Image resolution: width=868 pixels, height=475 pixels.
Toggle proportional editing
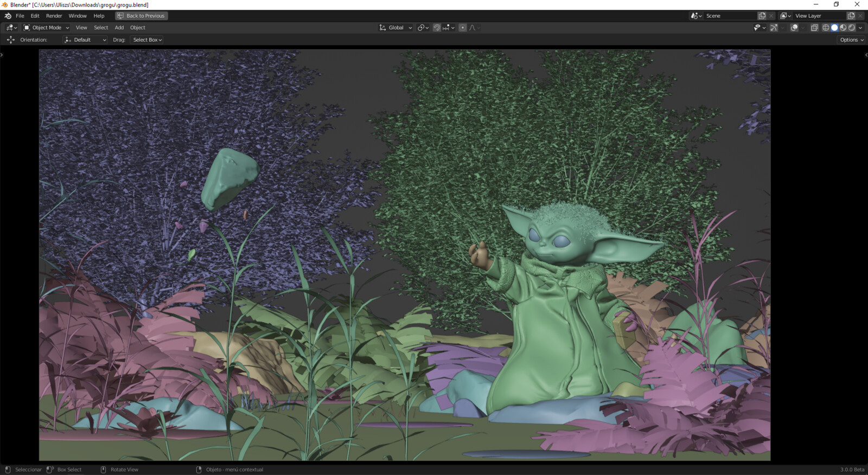tap(463, 28)
